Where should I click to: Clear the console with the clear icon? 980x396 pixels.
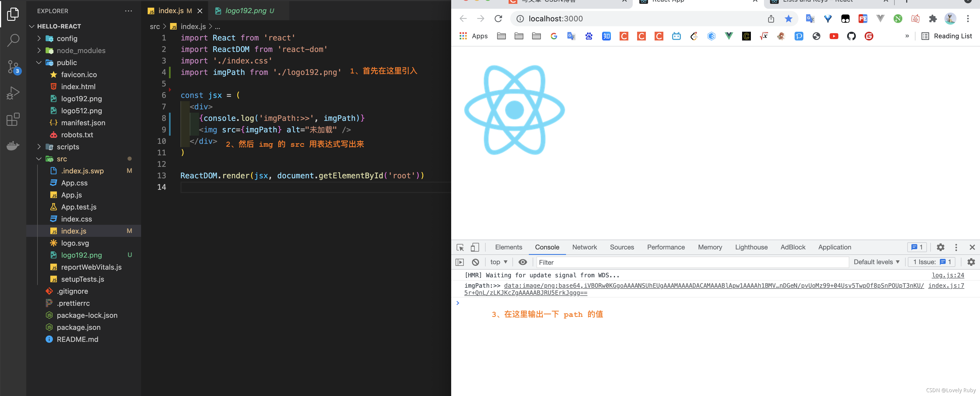tap(475, 262)
